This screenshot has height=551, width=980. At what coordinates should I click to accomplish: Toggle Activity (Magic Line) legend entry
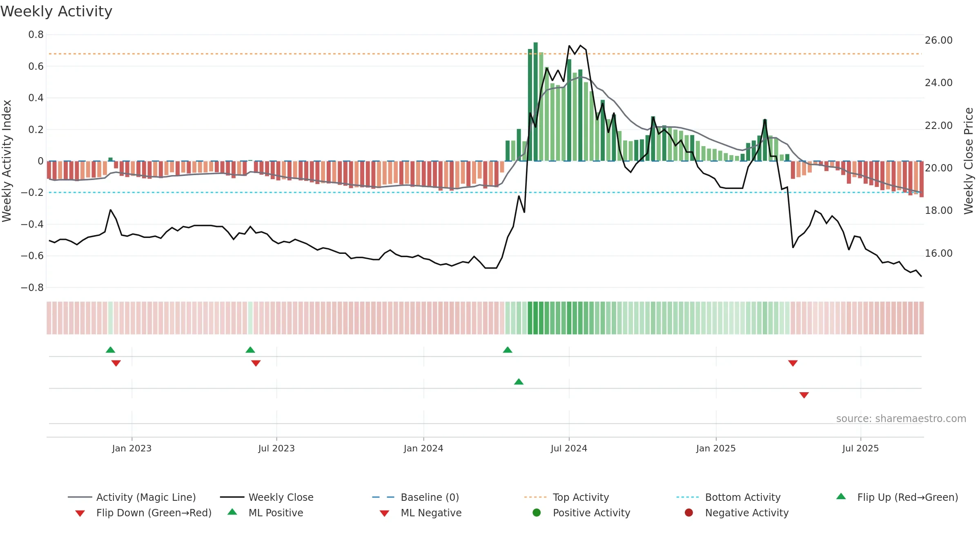coord(132,497)
